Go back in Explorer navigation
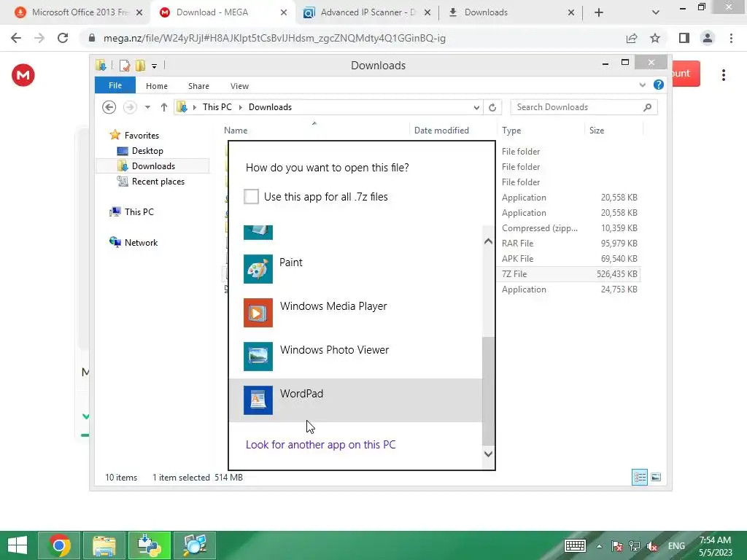This screenshot has height=560, width=747. (x=109, y=107)
